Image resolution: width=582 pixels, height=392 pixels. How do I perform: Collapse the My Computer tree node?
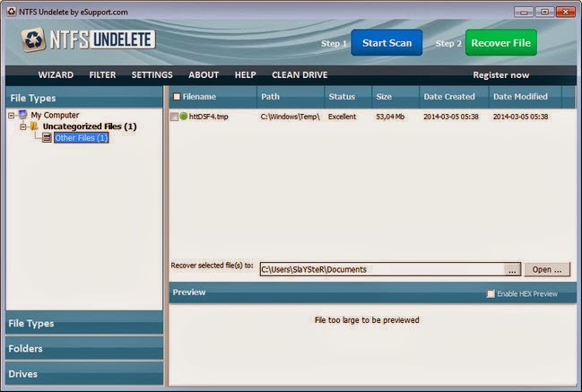coord(11,116)
